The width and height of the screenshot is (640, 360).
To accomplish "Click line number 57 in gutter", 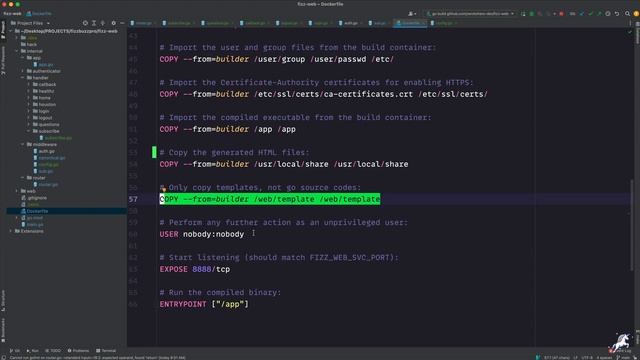I will pos(133,199).
